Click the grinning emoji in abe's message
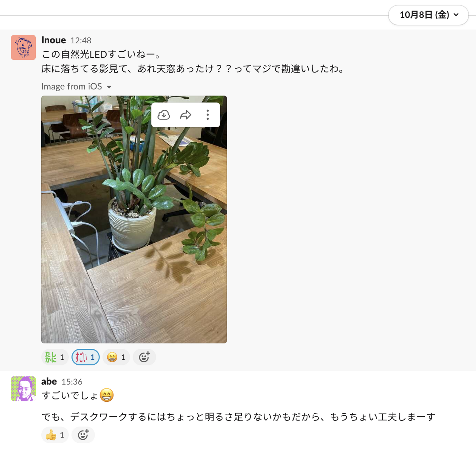This screenshot has height=450, width=476. [106, 395]
